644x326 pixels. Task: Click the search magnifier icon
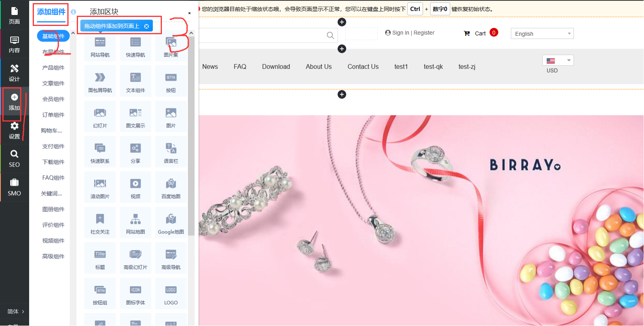(330, 35)
